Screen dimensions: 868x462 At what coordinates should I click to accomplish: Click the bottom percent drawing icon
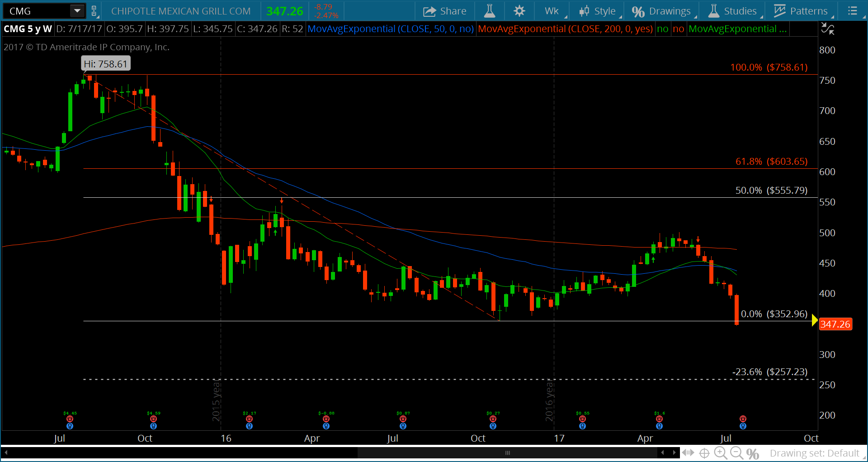[753, 453]
